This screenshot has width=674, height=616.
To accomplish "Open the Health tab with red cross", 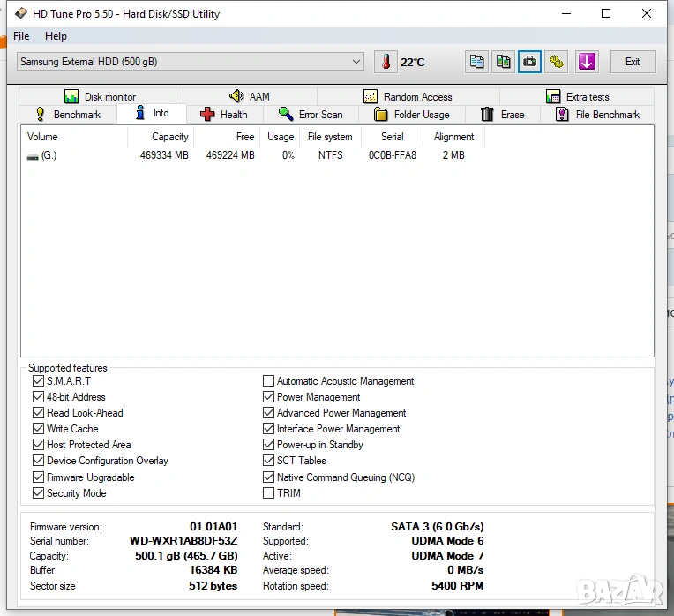I will click(x=224, y=115).
